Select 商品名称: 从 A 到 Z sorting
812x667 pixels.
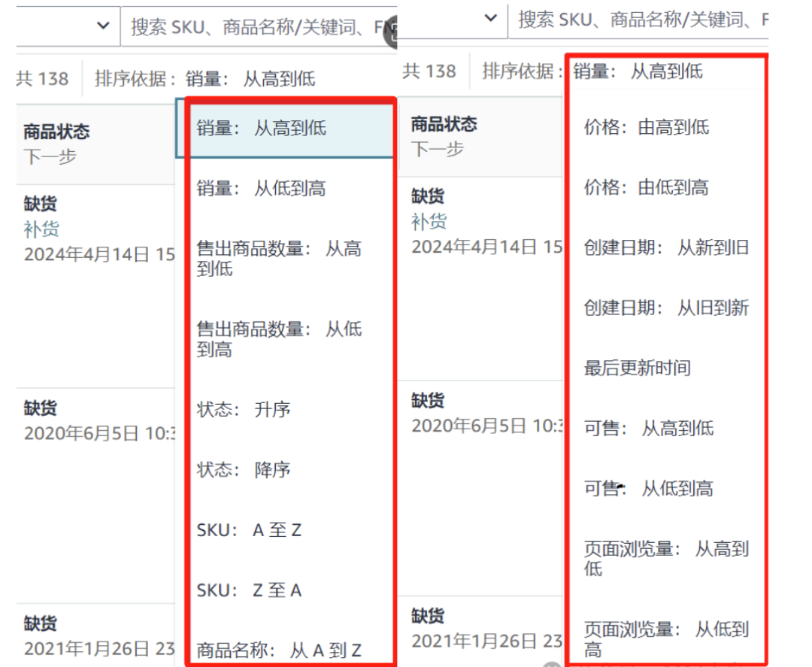(279, 650)
